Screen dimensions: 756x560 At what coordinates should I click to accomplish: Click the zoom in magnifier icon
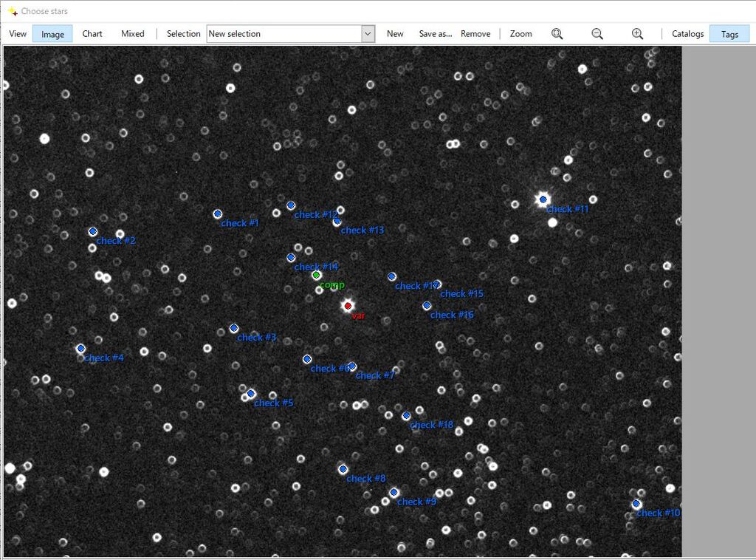(637, 34)
